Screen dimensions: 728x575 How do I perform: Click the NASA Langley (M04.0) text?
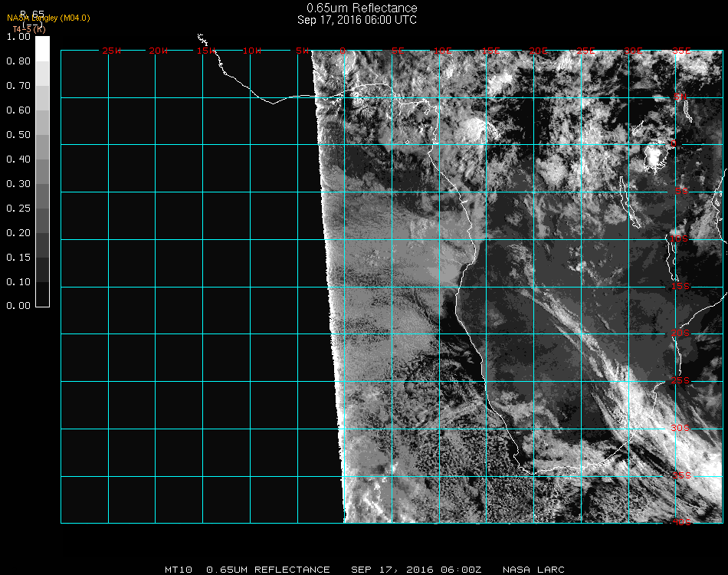(48, 18)
